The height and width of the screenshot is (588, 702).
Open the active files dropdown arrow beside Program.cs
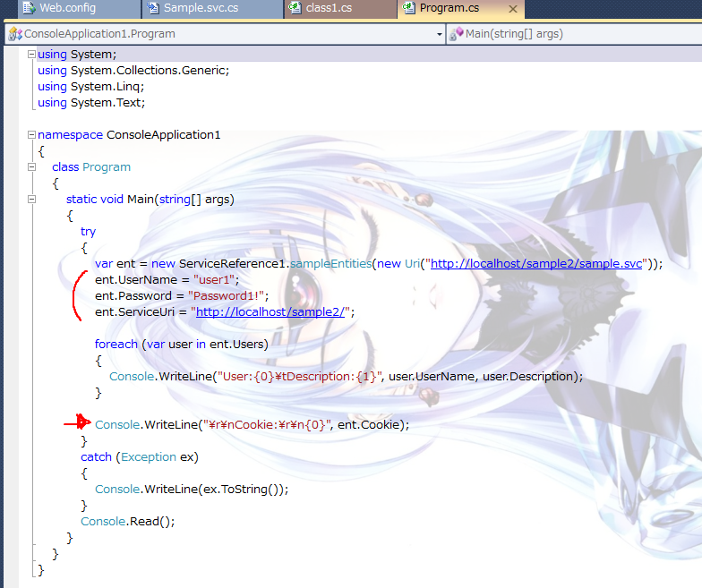[512, 10]
